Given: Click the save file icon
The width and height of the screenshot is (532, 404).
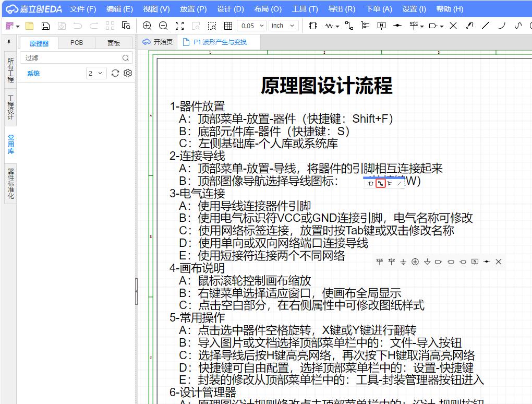Looking at the screenshot, I should [x=46, y=26].
